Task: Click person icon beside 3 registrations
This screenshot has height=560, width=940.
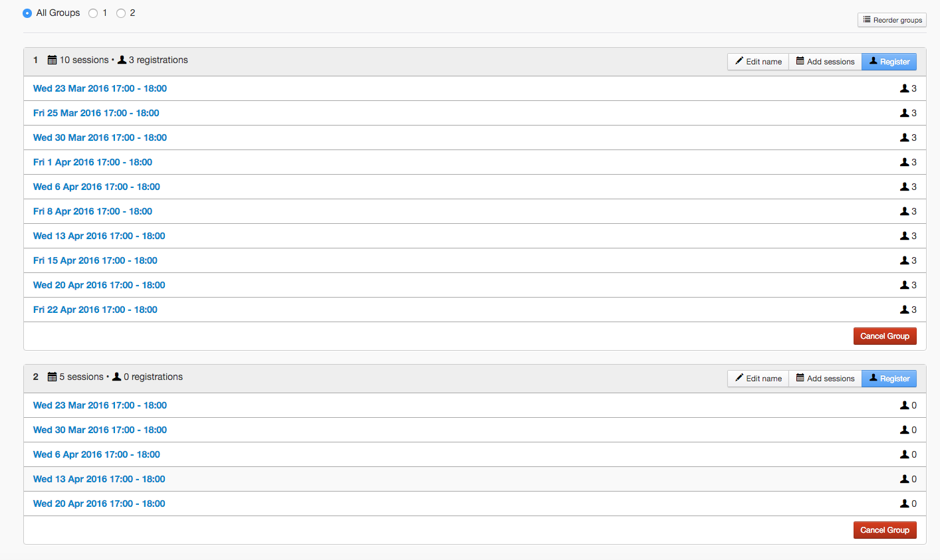Action: click(x=122, y=60)
